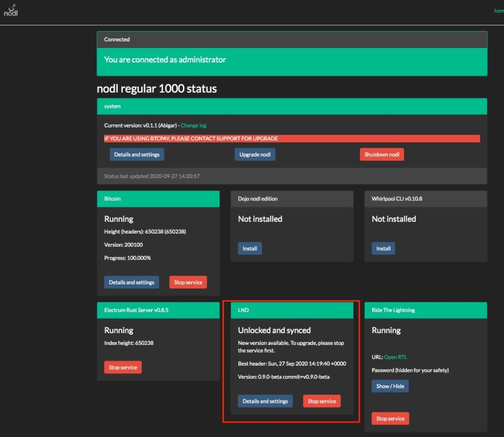Viewport: 504px width, 437px height.
Task: Click the Shutdown nodl button
Action: pos(382,155)
